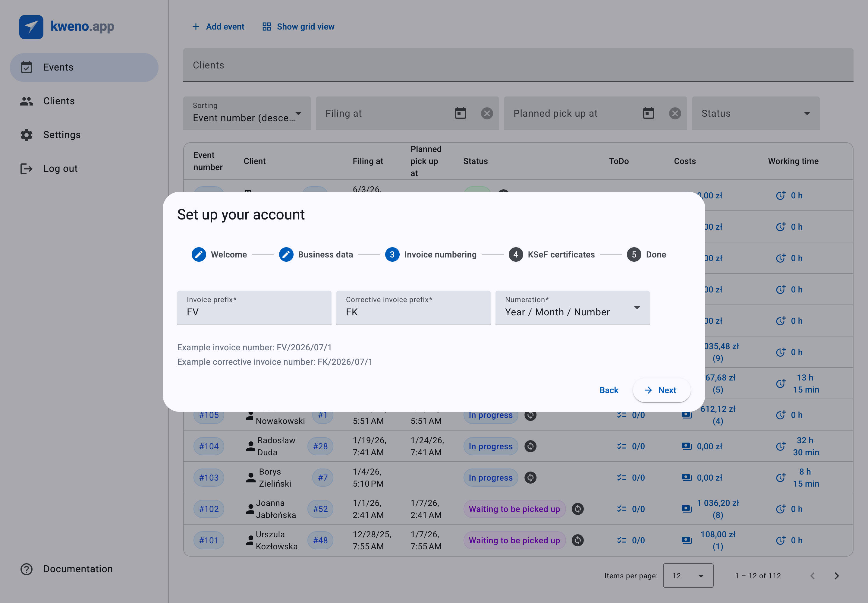868x603 pixels.
Task: Open client chip #52 for Joanna Jabłońska
Action: click(x=320, y=509)
